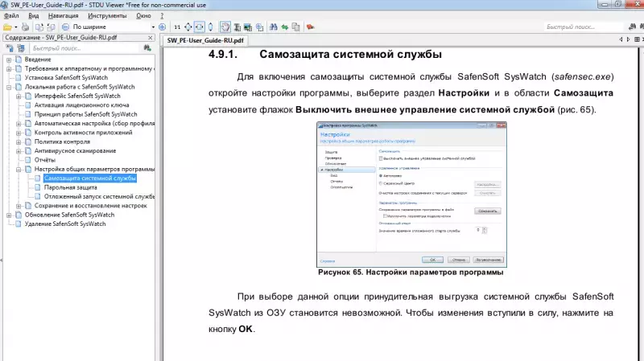Zoom out with the minus magnifier icon
This screenshot has height=361, width=644.
pos(65,27)
